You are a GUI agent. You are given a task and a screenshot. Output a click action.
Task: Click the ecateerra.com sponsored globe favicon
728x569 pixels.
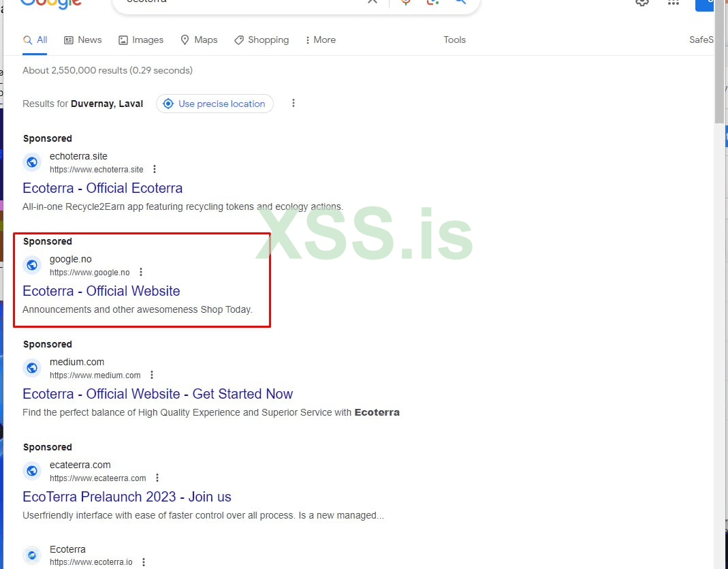(x=32, y=470)
